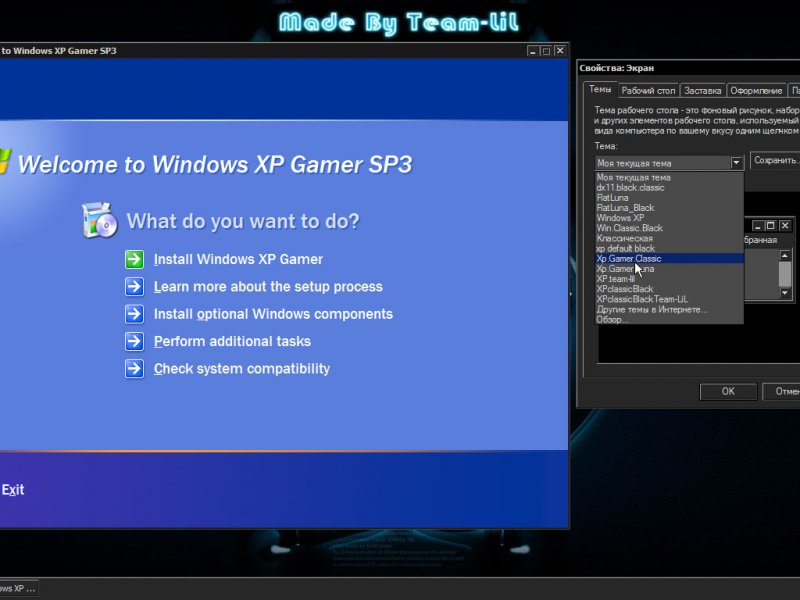Install Windows XP Gamer link
Image resolution: width=800 pixels, height=600 pixels.
coord(238,259)
